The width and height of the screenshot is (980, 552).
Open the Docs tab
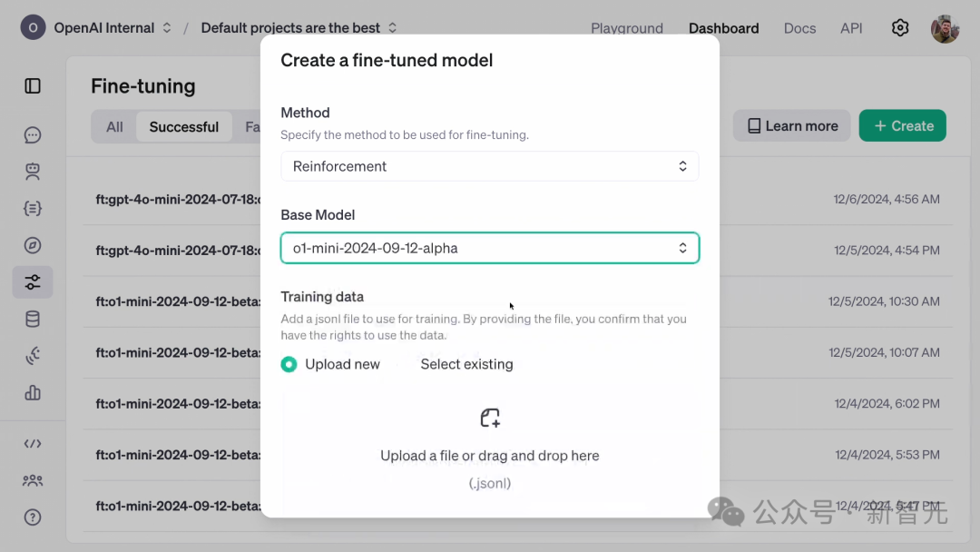click(800, 28)
